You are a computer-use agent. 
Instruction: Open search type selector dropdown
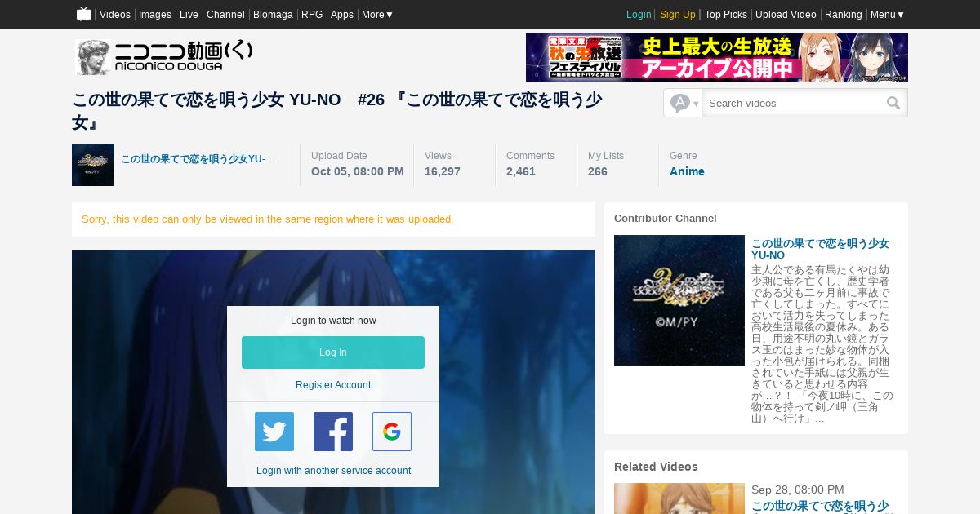click(x=684, y=103)
